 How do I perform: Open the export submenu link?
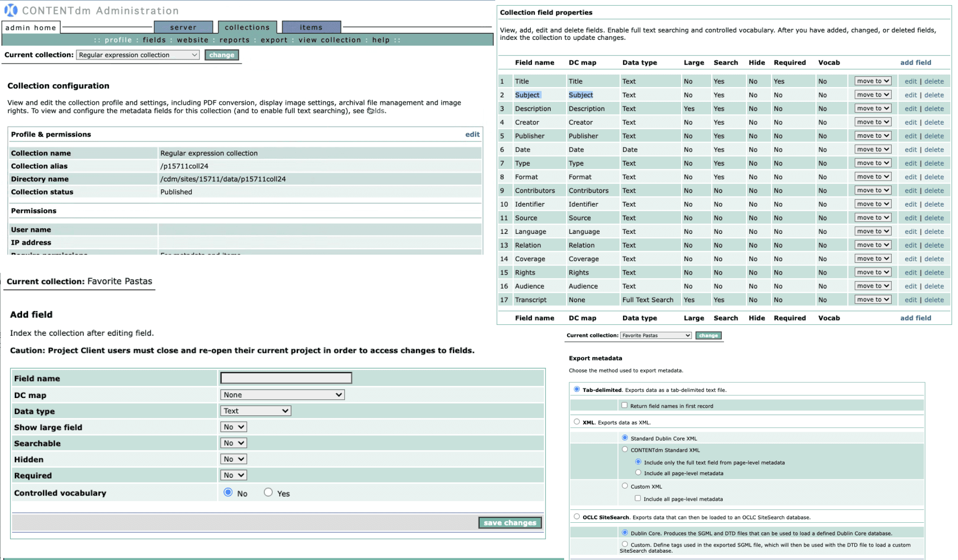pyautogui.click(x=274, y=40)
